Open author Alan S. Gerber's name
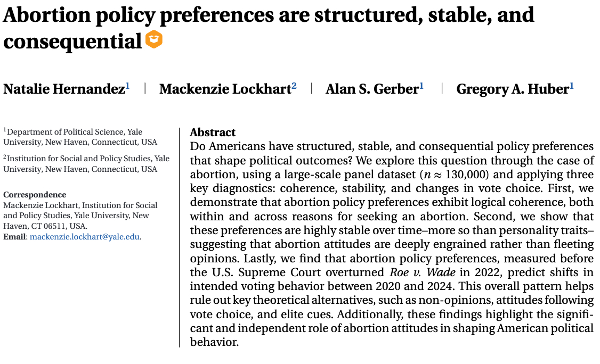The height and width of the screenshot is (364, 600). pos(372,89)
